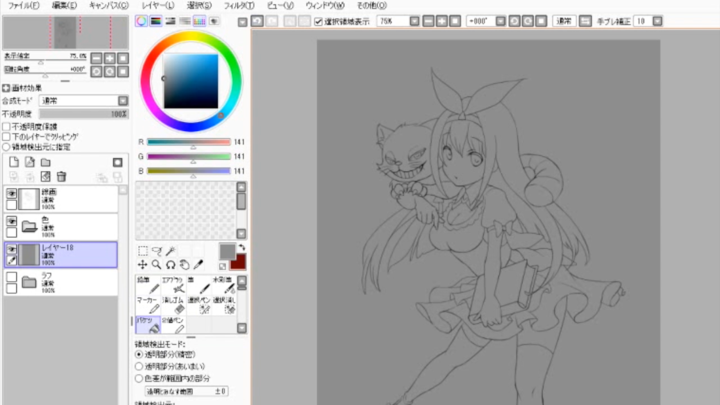Enable preserve opacity (不透明度保護) checkbox
Image resolution: width=720 pixels, height=405 pixels.
pos(6,127)
